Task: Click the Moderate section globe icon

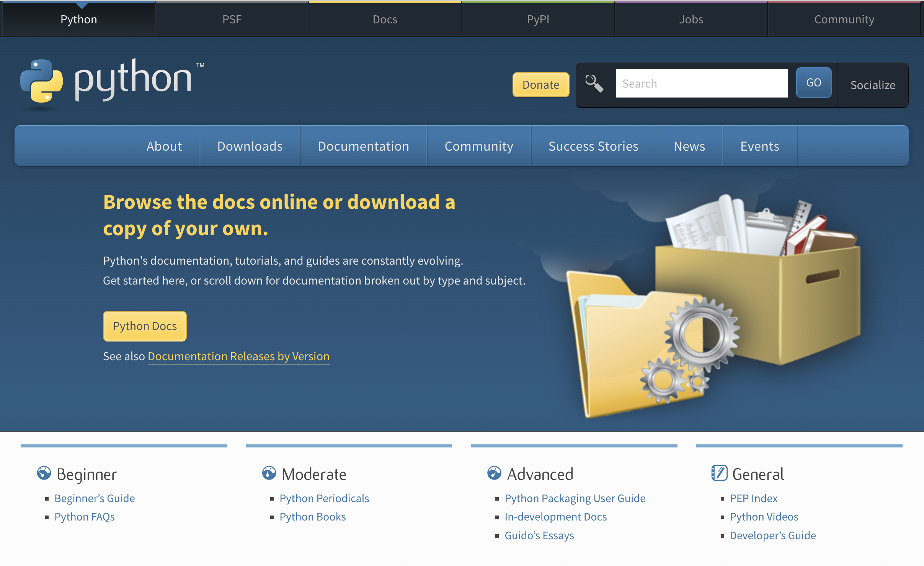Action: 269,473
